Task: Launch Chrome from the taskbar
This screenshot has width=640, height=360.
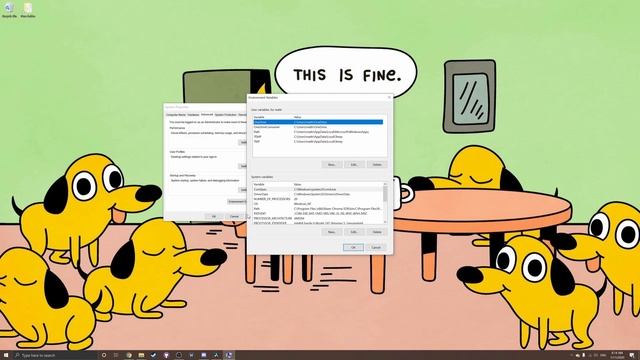Action: [x=129, y=355]
